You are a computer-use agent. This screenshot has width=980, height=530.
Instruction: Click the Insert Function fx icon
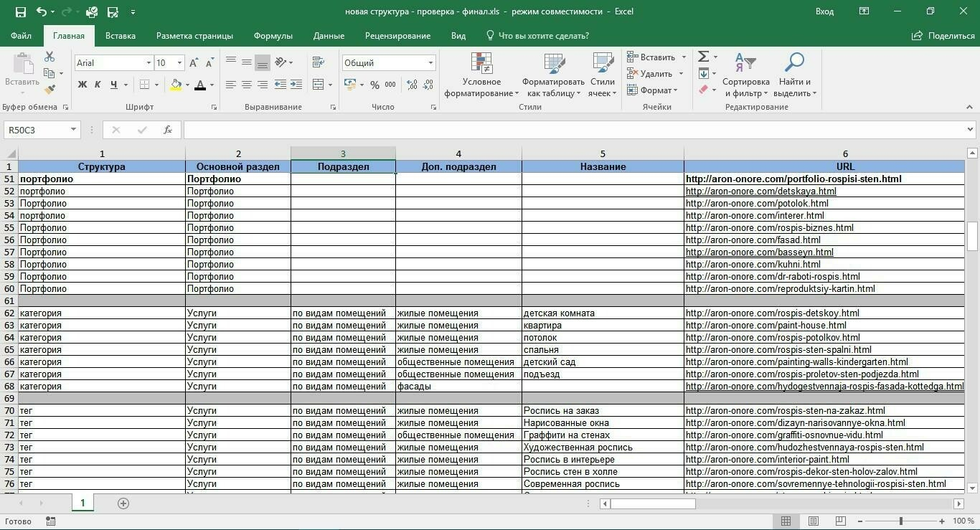point(167,130)
